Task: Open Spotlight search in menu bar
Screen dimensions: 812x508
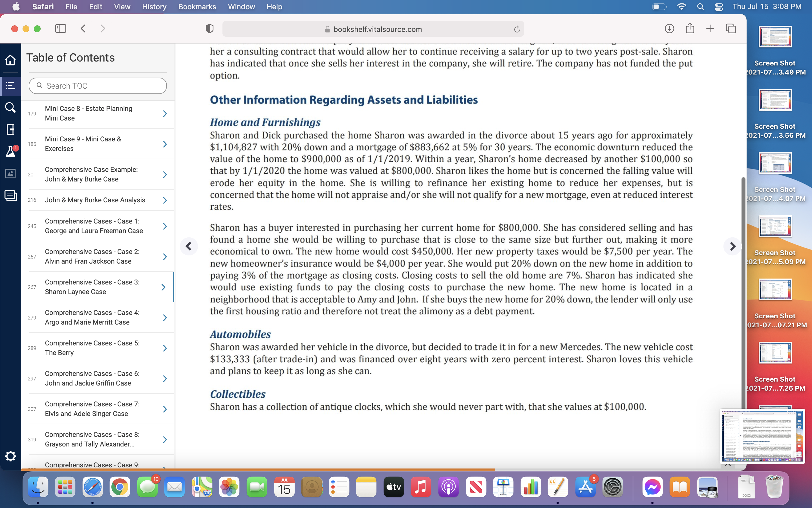Action: click(700, 7)
